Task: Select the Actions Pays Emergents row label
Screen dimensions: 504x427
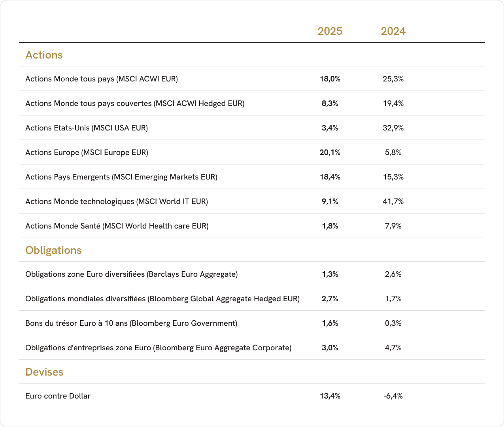Action: (x=121, y=177)
